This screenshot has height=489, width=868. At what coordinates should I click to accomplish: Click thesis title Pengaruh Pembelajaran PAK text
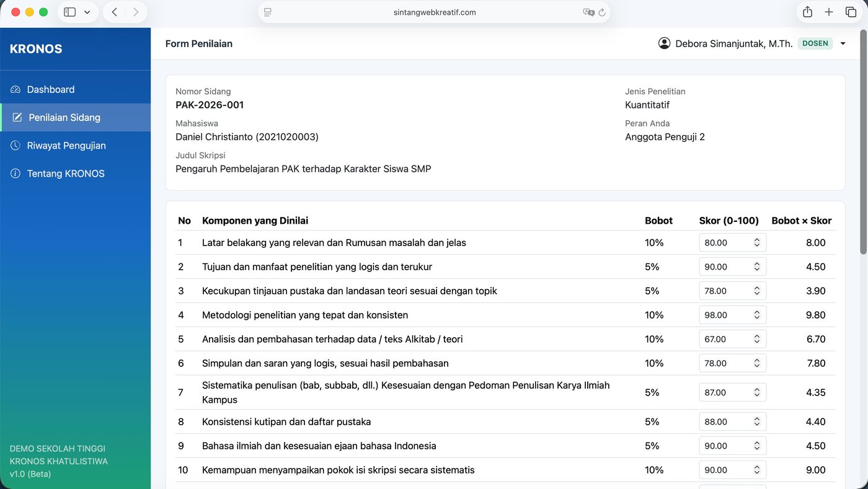point(303,169)
